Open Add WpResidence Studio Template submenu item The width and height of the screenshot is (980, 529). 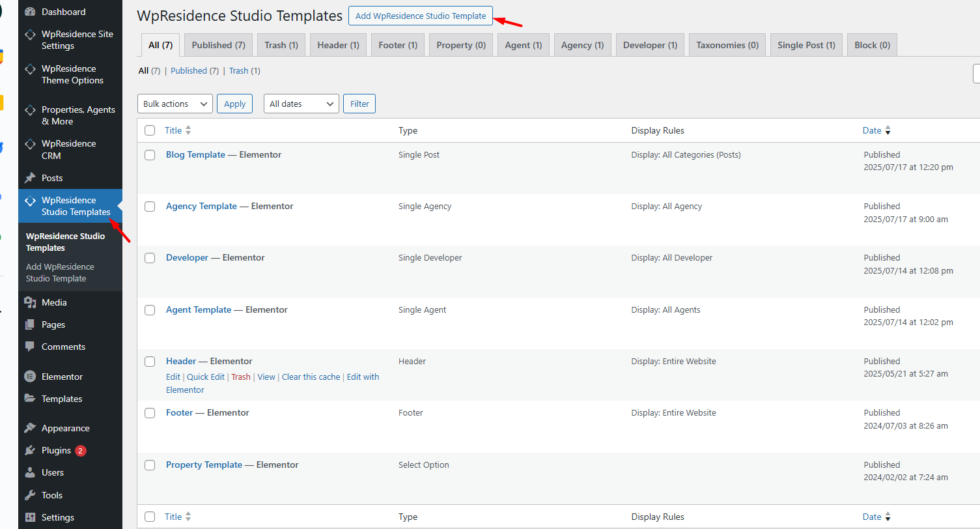coord(60,272)
